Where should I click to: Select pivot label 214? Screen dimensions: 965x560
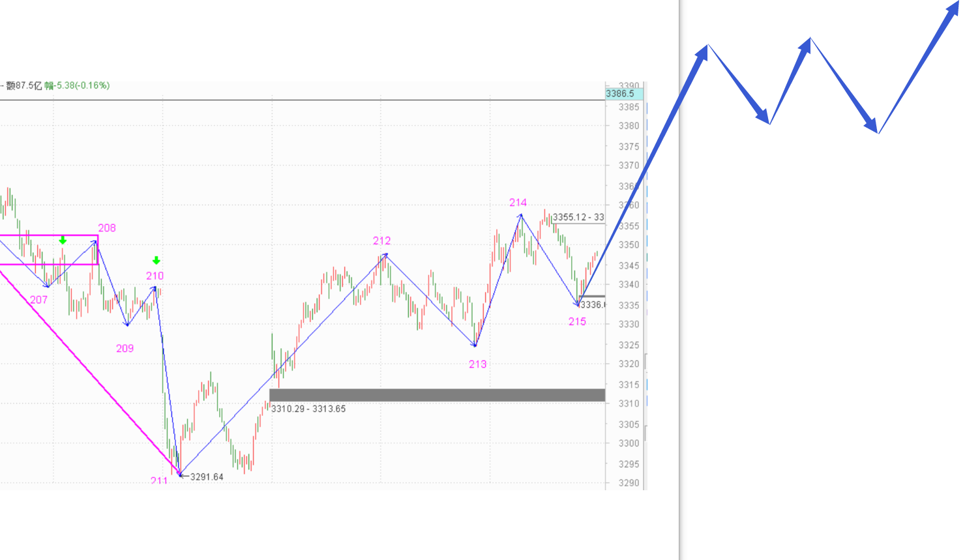pos(518,203)
